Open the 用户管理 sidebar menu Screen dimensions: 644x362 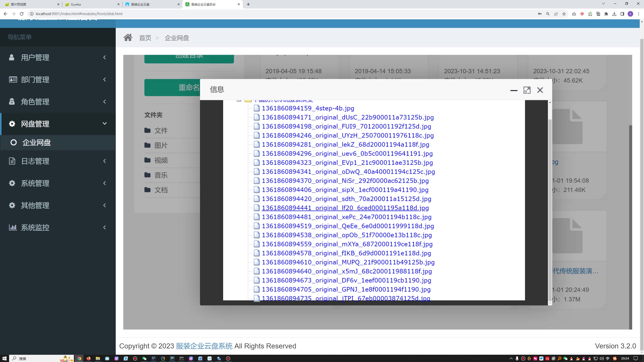click(x=58, y=57)
